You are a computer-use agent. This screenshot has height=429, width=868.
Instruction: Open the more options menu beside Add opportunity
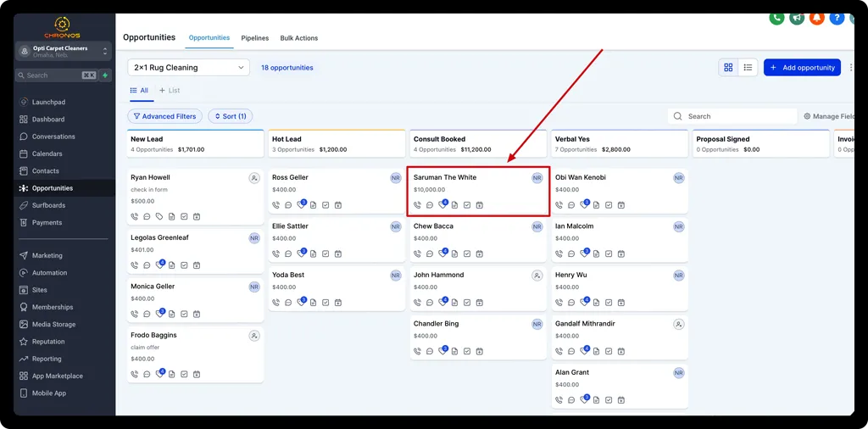850,68
